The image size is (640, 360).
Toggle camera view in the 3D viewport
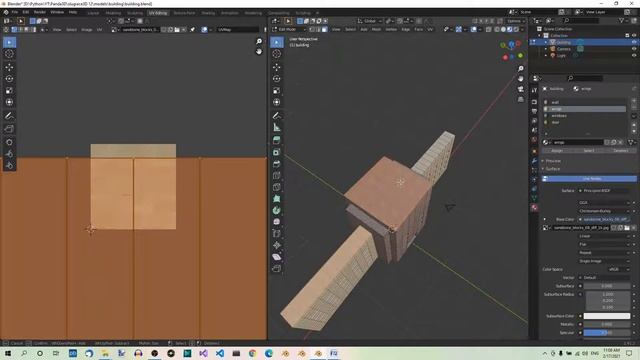pos(520,89)
